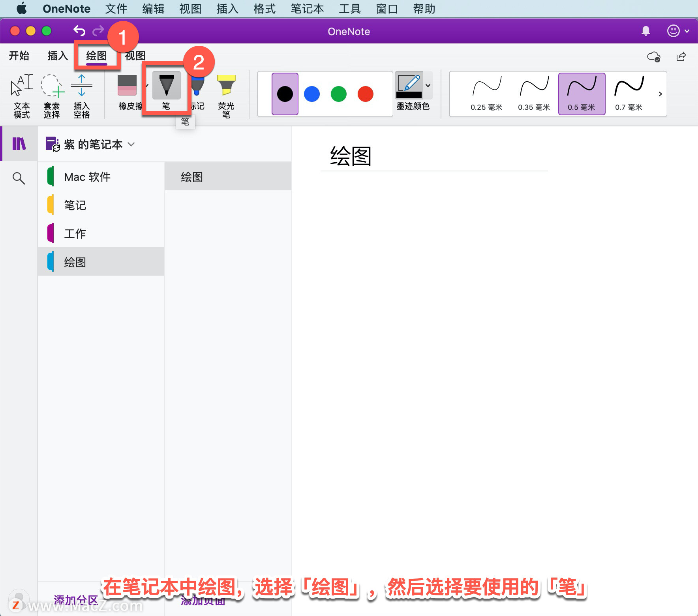Select the Text Mode (文本模式) tool
Image resolution: width=698 pixels, height=616 pixels.
22,96
